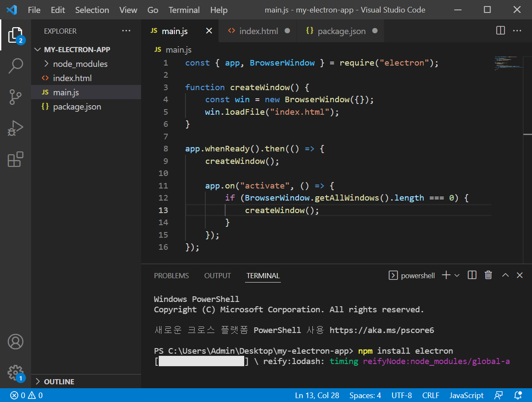The height and width of the screenshot is (402, 532).
Task: Change language mode via JavaScript status item
Action: pyautogui.click(x=466, y=395)
